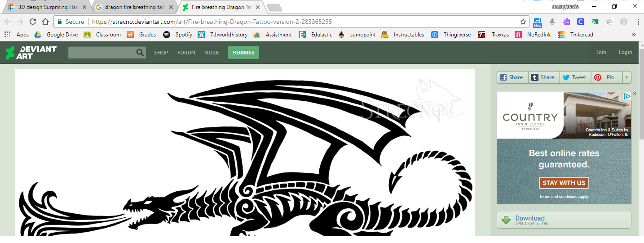The image size is (644, 243).
Task: Close the Fire breathing Dragon tab
Action: click(257, 7)
